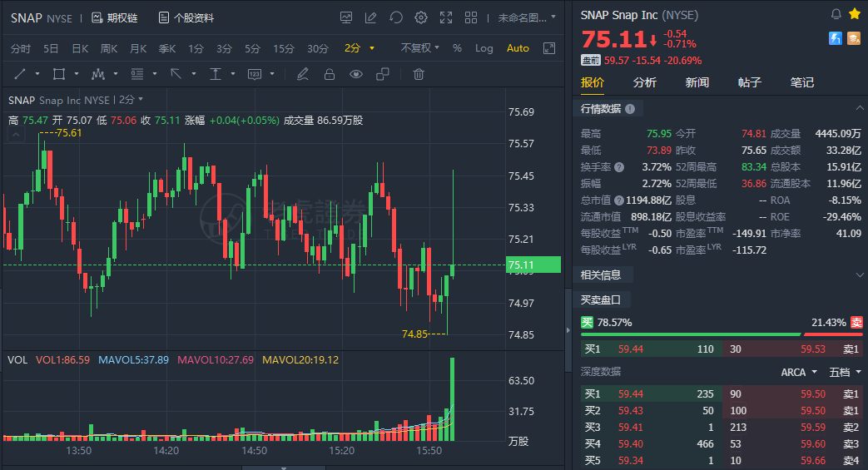This screenshot has width=868, height=470.
Task: Toggle Log scale
Action: click(x=484, y=48)
